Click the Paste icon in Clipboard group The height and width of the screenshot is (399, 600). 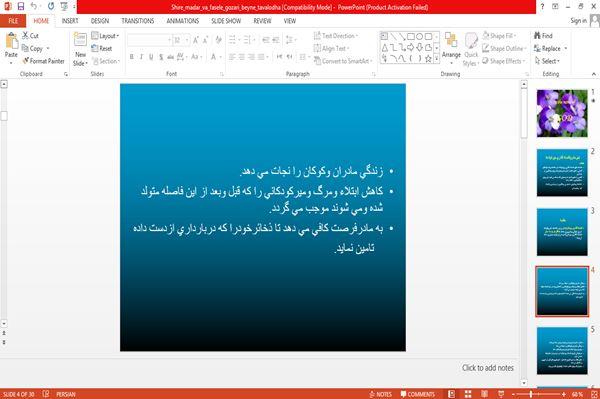[11, 41]
